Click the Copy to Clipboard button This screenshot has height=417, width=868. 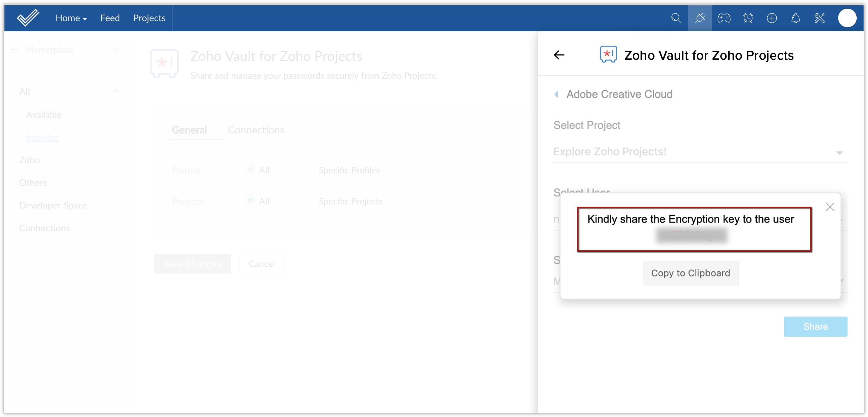[690, 273]
